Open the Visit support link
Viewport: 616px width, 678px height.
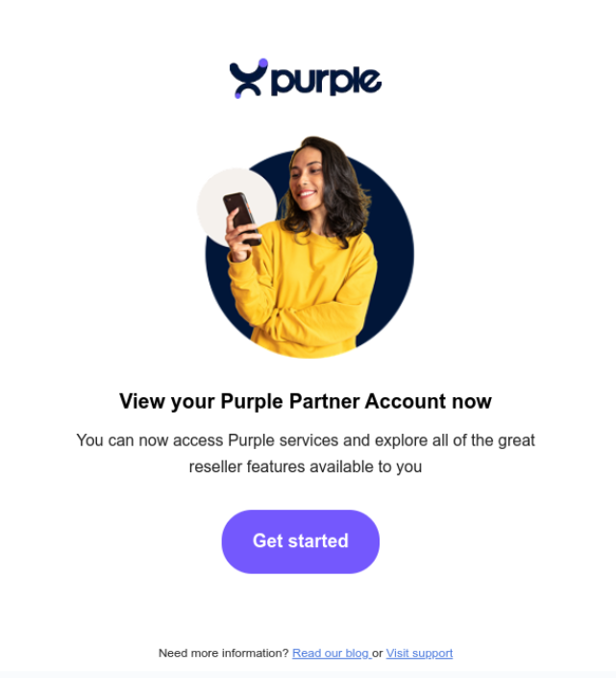(x=419, y=653)
